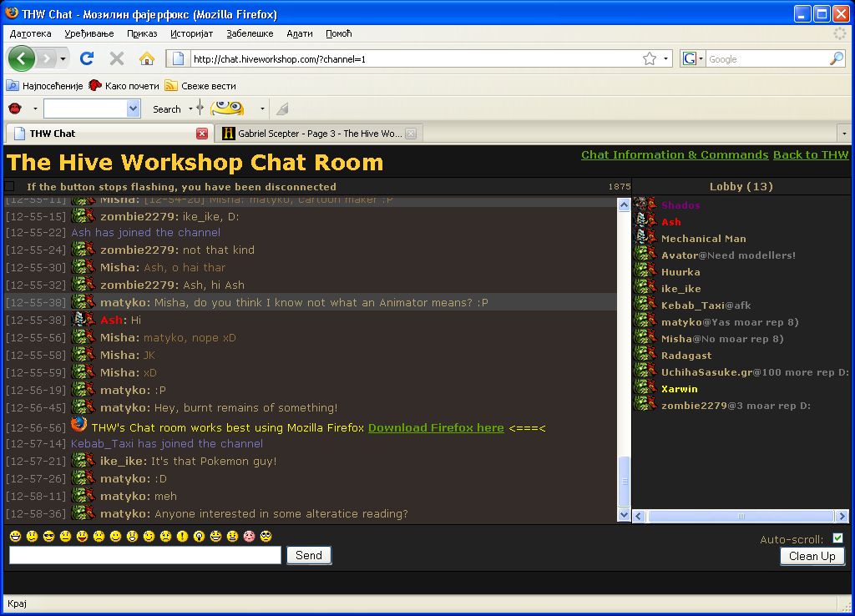Click the page identity icon beside the URL
Image resolution: width=855 pixels, height=616 pixels.
click(179, 59)
